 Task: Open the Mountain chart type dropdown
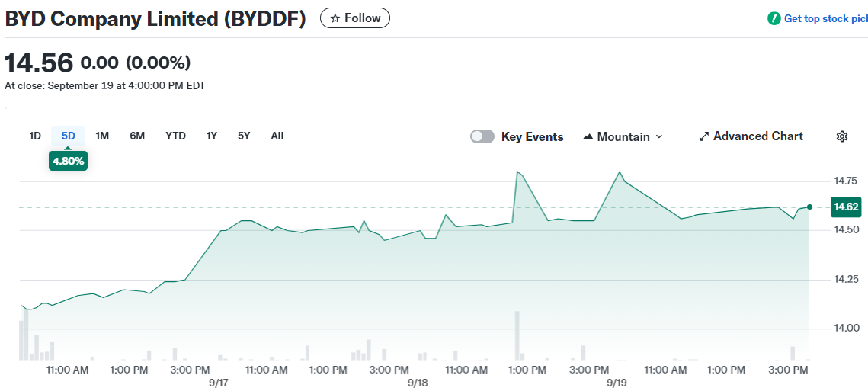click(623, 136)
